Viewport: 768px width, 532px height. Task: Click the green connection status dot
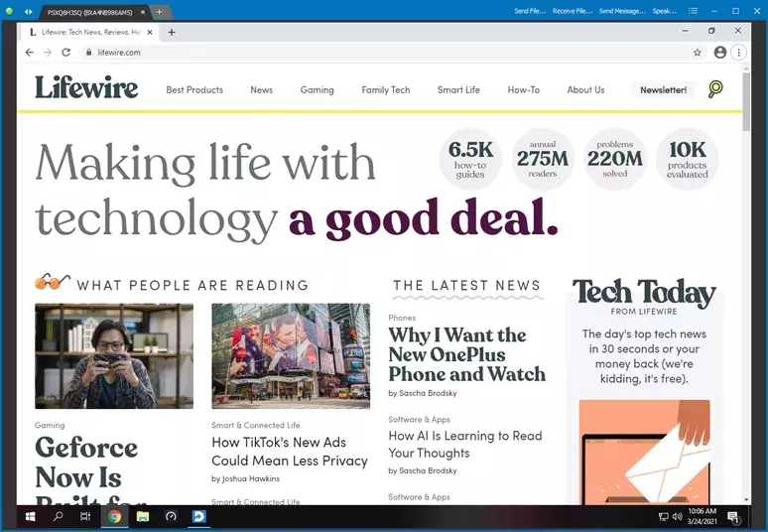pos(9,11)
